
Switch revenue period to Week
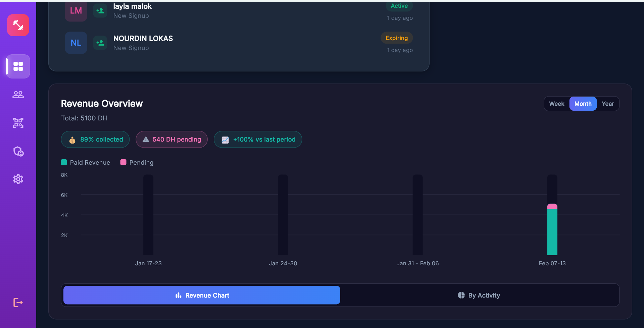click(556, 104)
